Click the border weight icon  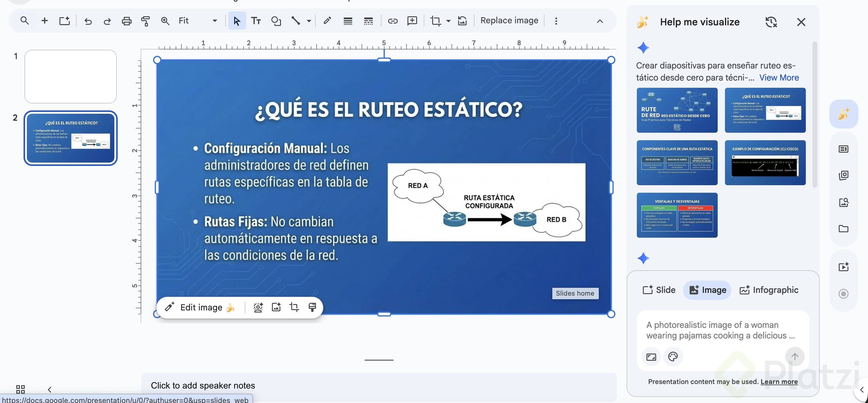click(x=348, y=21)
